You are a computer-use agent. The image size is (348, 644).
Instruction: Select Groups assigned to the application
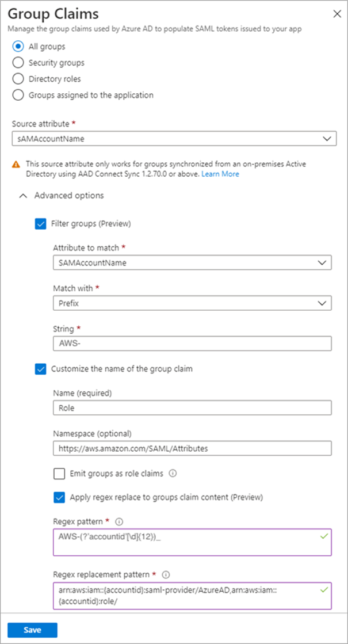pyautogui.click(x=18, y=95)
